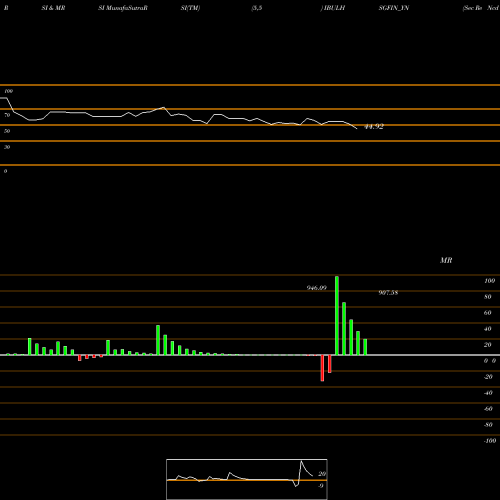
Task: Click the RSI axis label '70'
Action: tap(7, 115)
